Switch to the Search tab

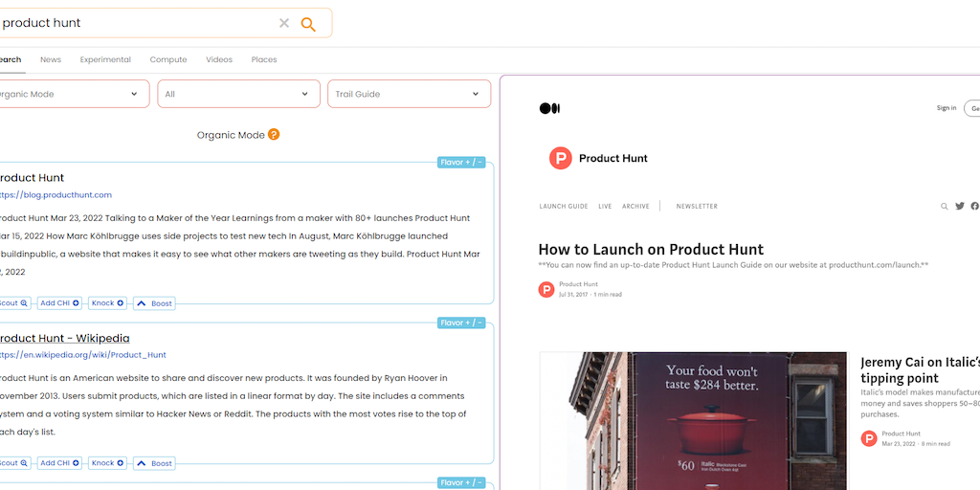[10, 60]
